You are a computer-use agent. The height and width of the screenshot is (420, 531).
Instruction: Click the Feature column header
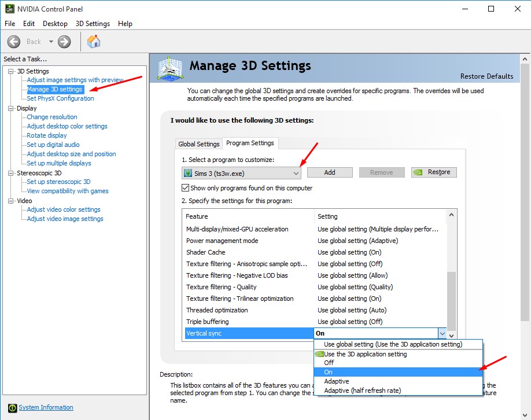tap(250, 216)
